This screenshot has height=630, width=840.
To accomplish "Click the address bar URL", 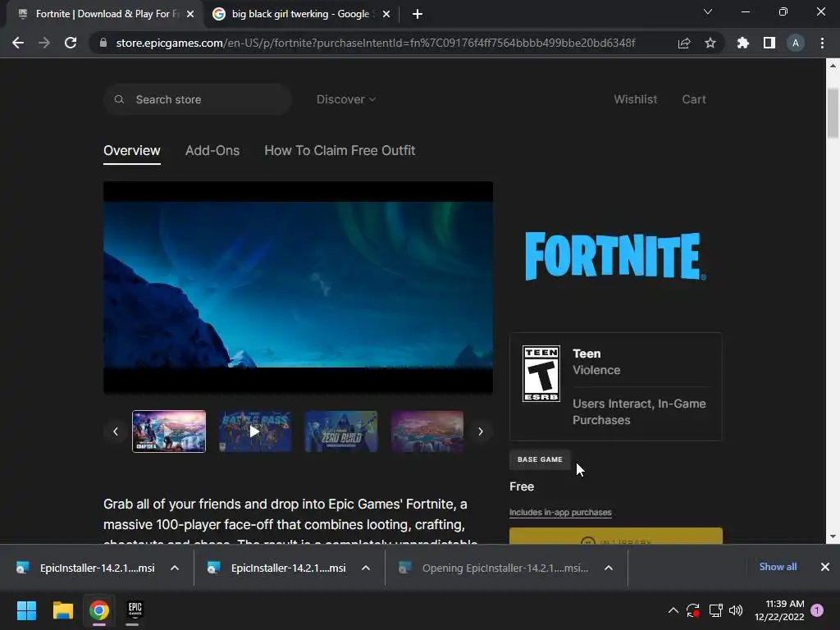I will pyautogui.click(x=376, y=43).
